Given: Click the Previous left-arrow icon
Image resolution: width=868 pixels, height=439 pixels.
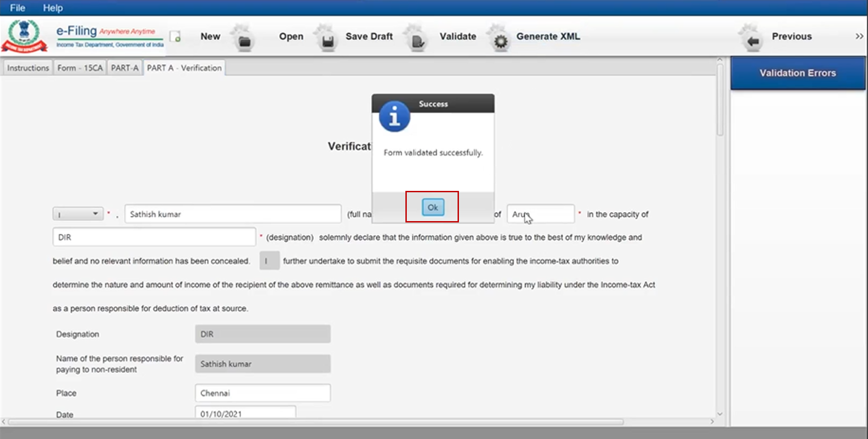Looking at the screenshot, I should (753, 41).
